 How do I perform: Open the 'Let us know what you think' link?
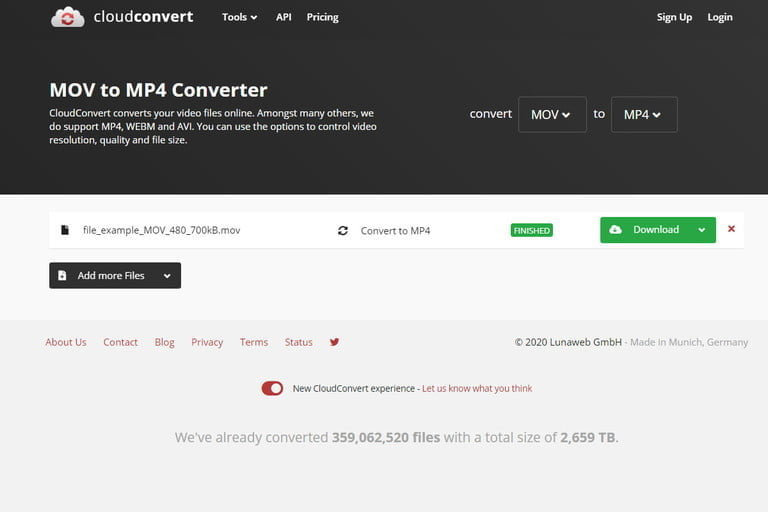(477, 388)
